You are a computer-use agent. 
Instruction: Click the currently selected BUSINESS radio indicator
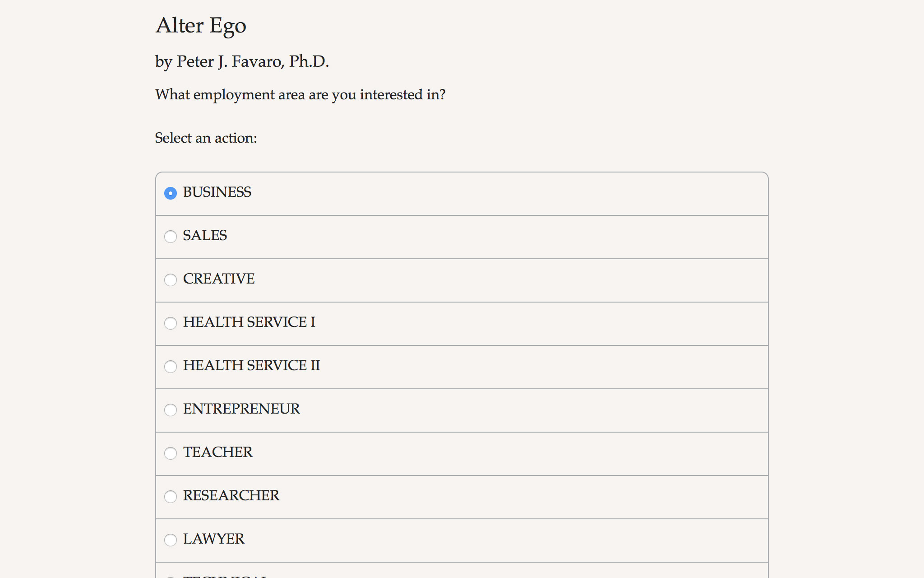click(x=171, y=193)
